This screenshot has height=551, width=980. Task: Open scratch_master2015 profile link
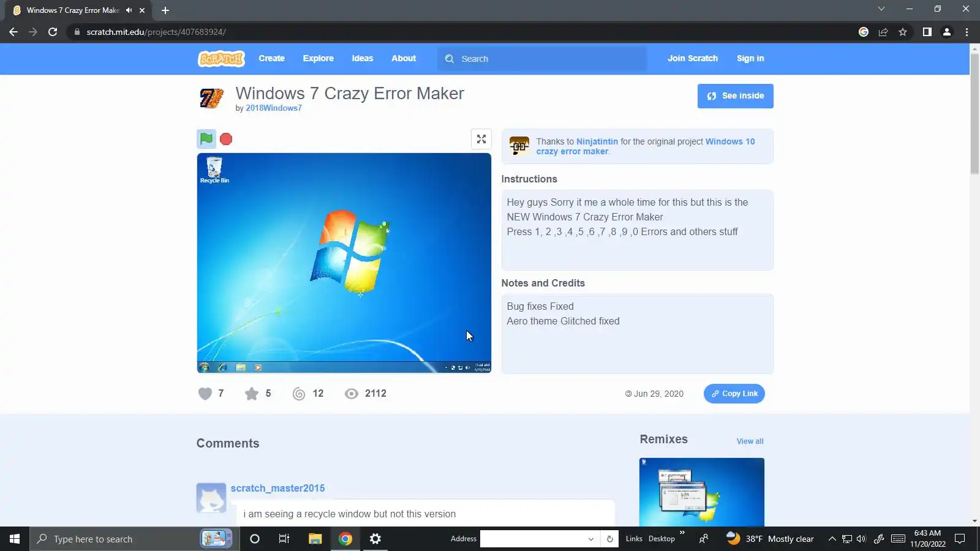point(278,489)
